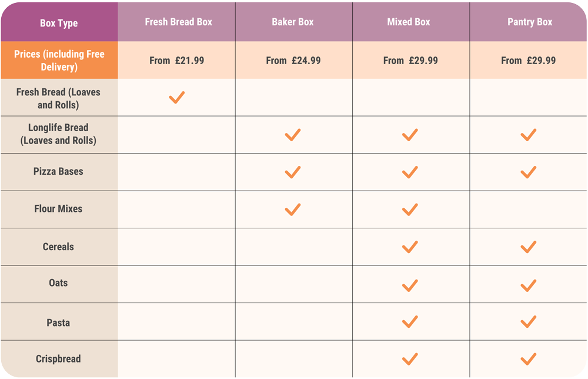Image resolution: width=588 pixels, height=379 pixels.
Task: Click the orange Prices including Free Delivery cell
Action: pos(59,61)
